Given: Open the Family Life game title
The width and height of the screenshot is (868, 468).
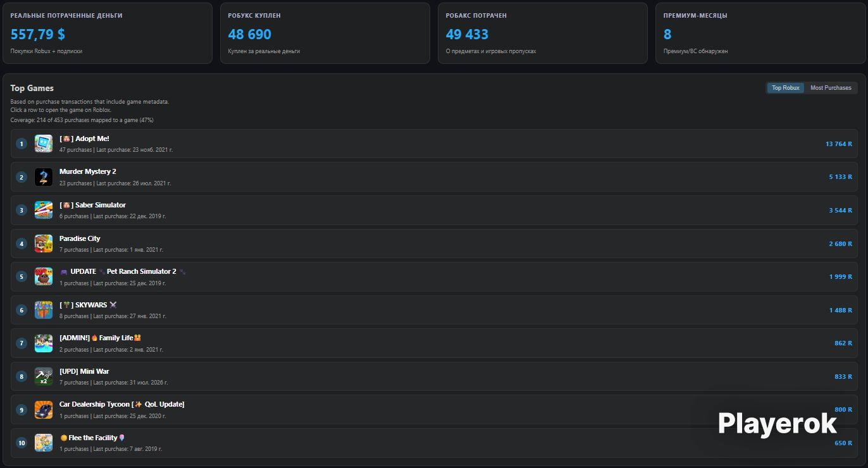Looking at the screenshot, I should pos(100,338).
